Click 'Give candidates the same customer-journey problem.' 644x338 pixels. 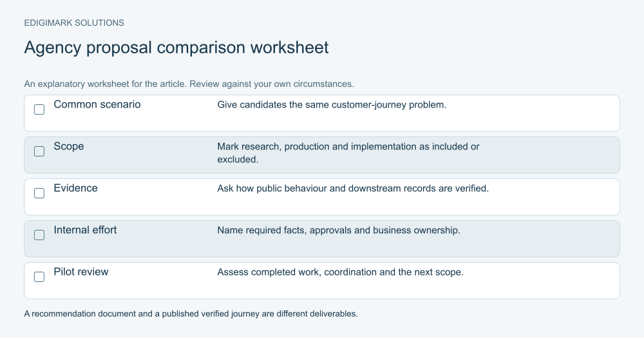click(x=332, y=105)
